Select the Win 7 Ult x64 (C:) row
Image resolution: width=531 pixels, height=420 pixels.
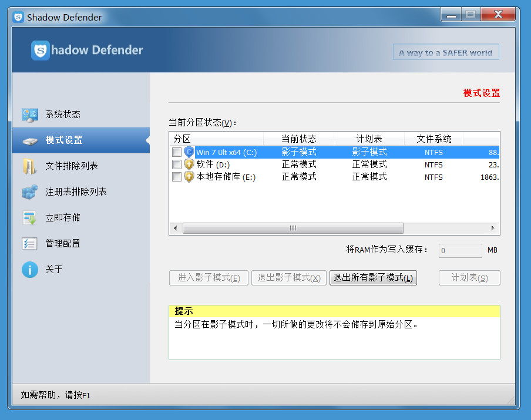tap(335, 152)
